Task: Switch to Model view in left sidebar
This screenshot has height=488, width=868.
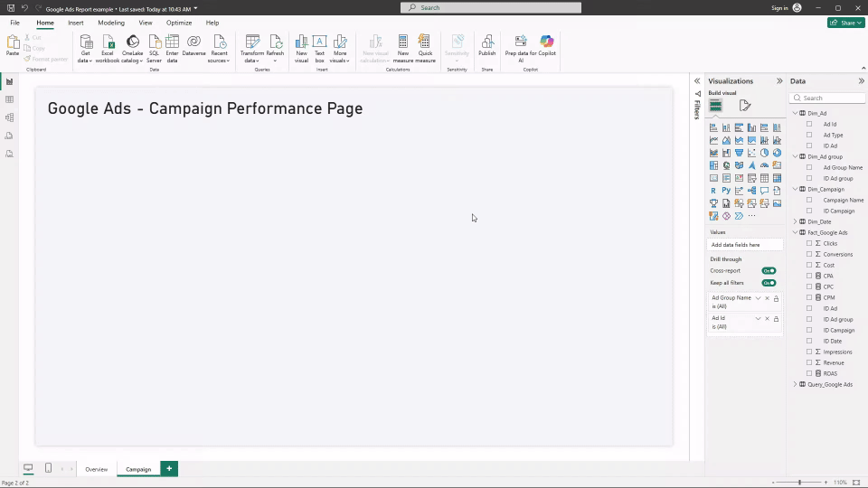Action: point(9,117)
